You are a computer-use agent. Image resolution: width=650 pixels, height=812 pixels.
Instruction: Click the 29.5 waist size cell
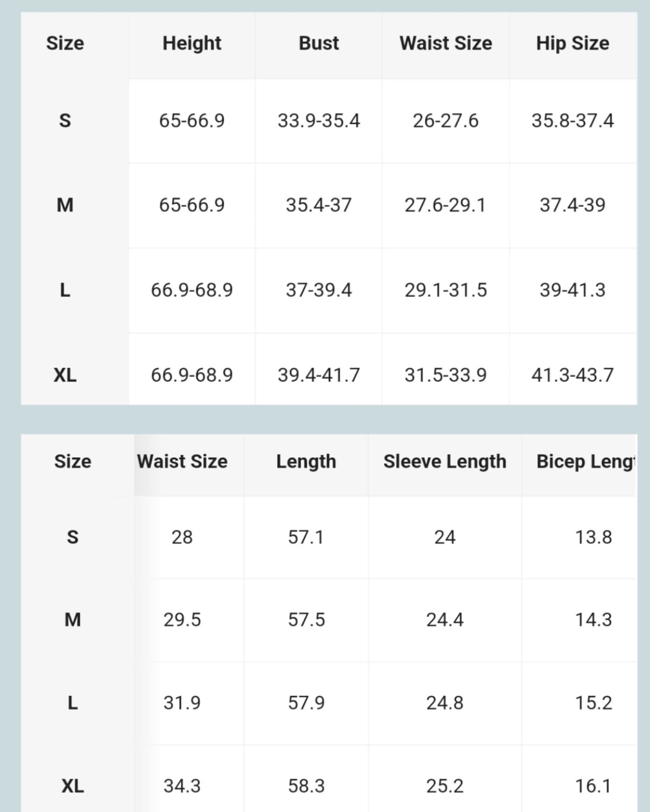coord(182,620)
